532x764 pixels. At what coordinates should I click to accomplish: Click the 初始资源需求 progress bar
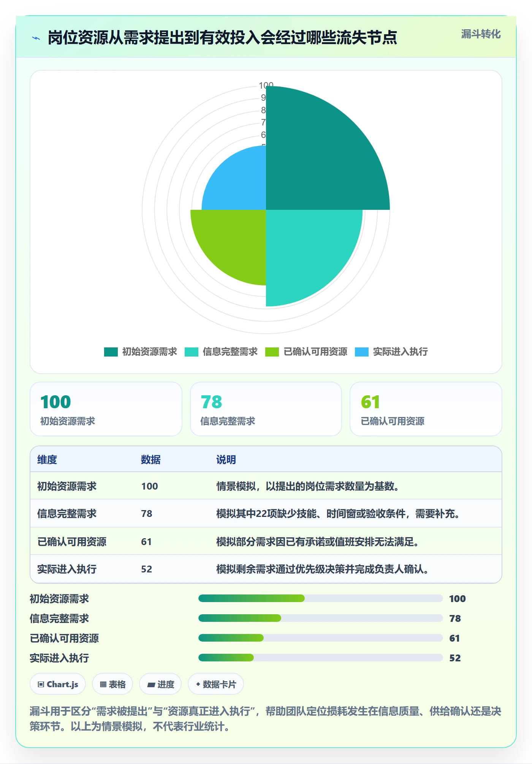pos(320,598)
